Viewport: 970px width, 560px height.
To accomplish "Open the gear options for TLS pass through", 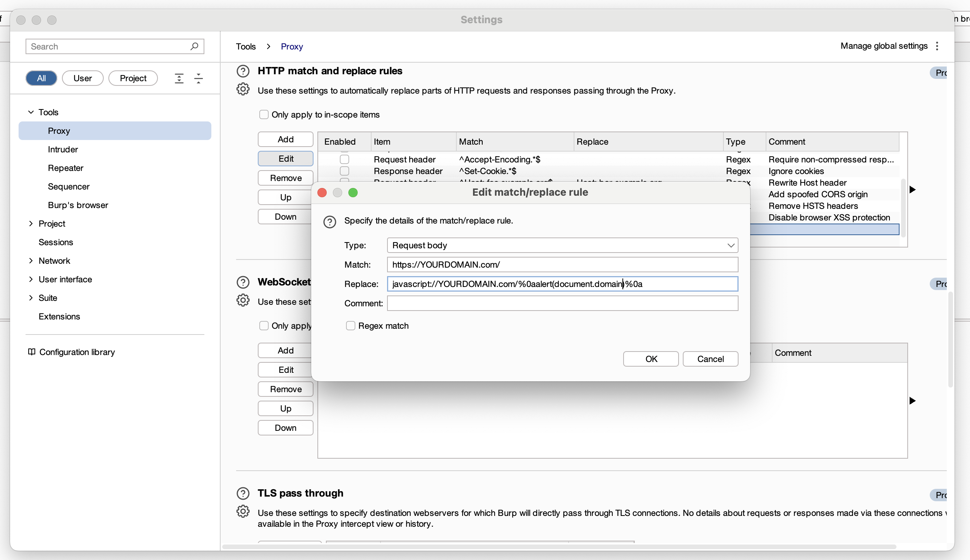I will click(243, 511).
